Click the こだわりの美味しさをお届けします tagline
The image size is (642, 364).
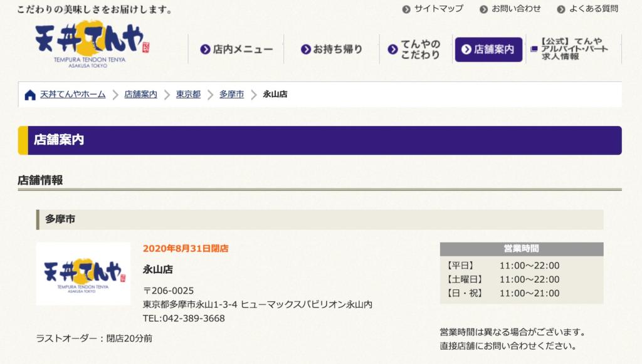point(95,9)
